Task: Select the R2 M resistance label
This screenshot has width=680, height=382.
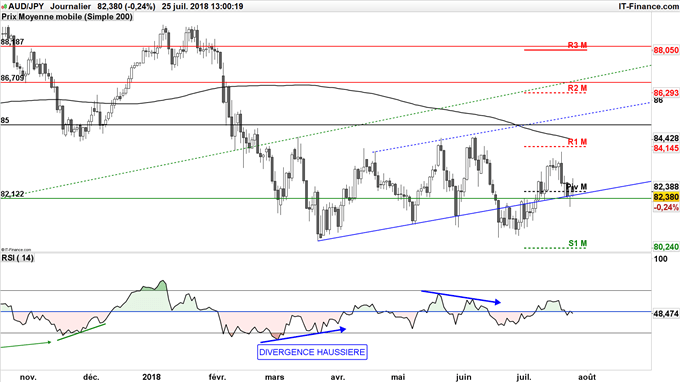Action: [577, 88]
